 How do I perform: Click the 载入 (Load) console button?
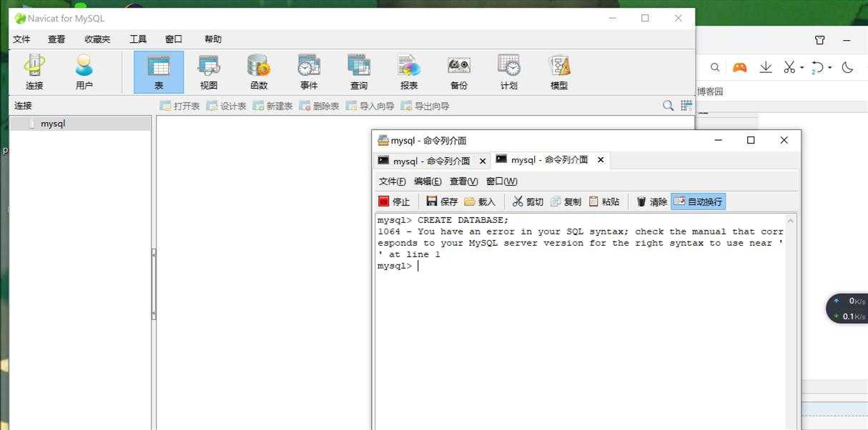pos(480,201)
